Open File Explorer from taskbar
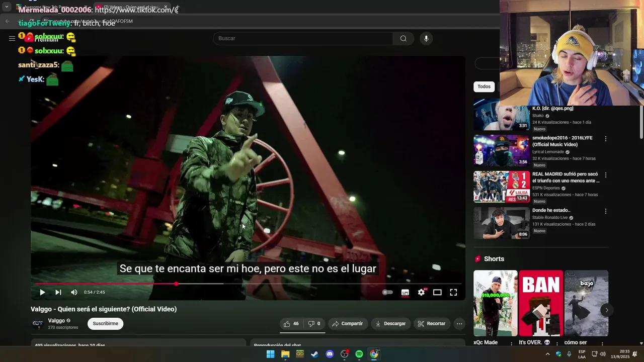Image resolution: width=644 pixels, height=362 pixels. click(285, 354)
